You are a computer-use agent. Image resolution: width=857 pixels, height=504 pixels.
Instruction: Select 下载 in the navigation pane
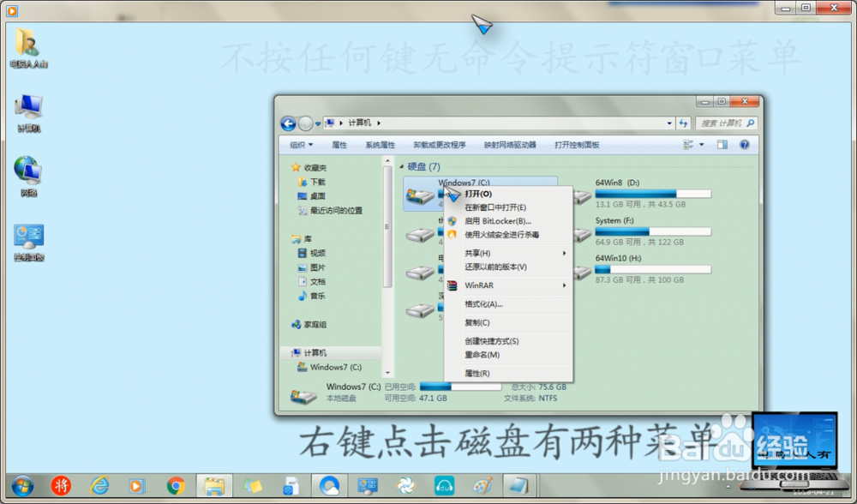[318, 182]
